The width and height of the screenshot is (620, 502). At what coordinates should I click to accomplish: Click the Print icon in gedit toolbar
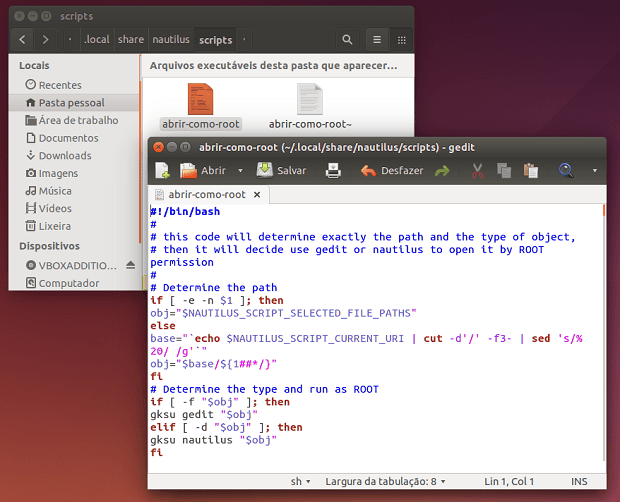pos(333,171)
